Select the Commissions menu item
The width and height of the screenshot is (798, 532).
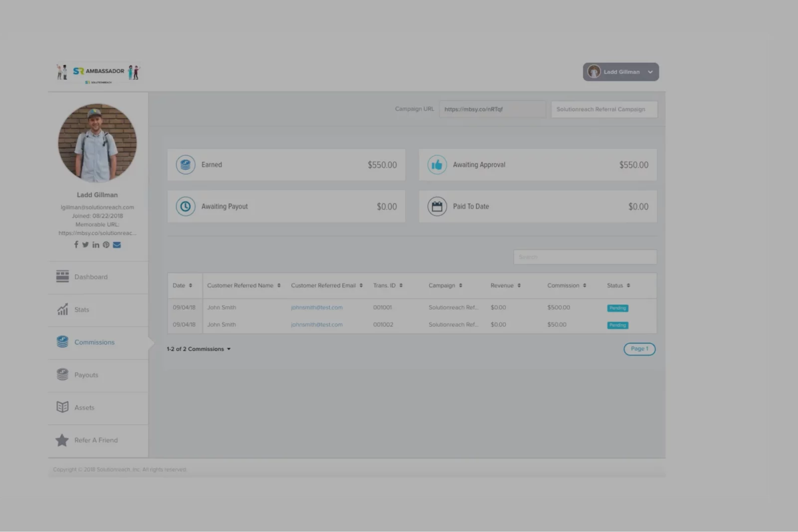(x=98, y=343)
